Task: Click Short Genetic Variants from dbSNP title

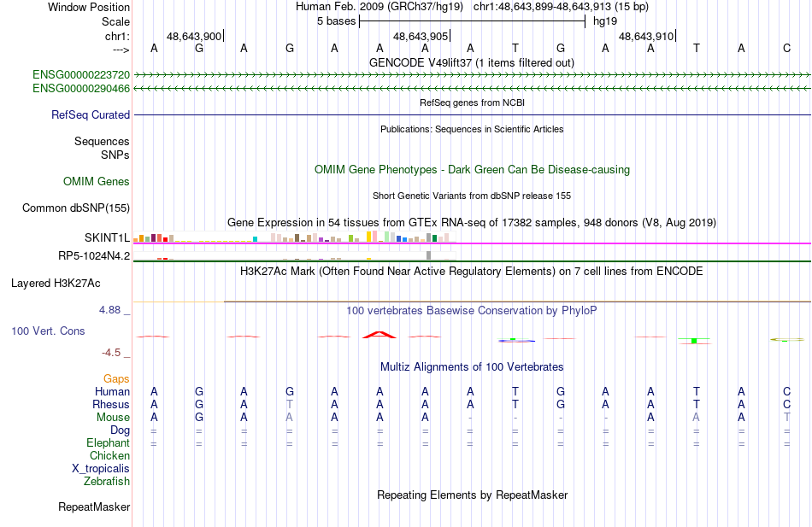Action: tap(472, 196)
